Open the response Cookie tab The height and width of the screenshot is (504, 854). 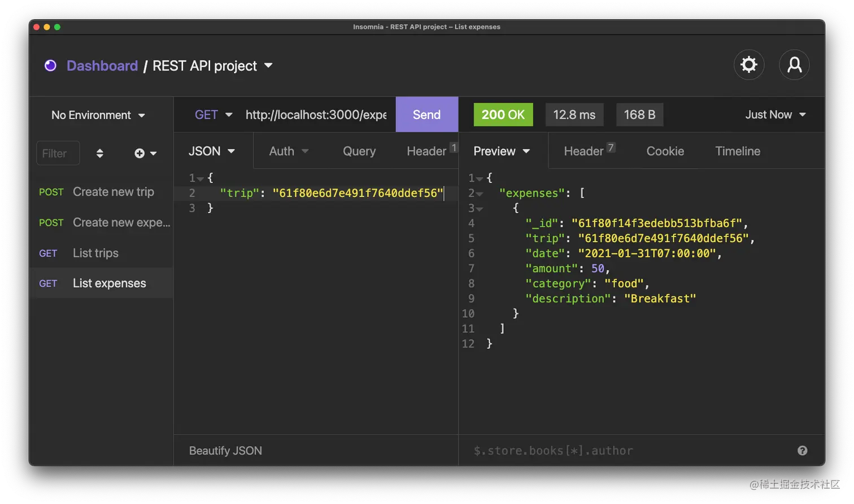[665, 151]
